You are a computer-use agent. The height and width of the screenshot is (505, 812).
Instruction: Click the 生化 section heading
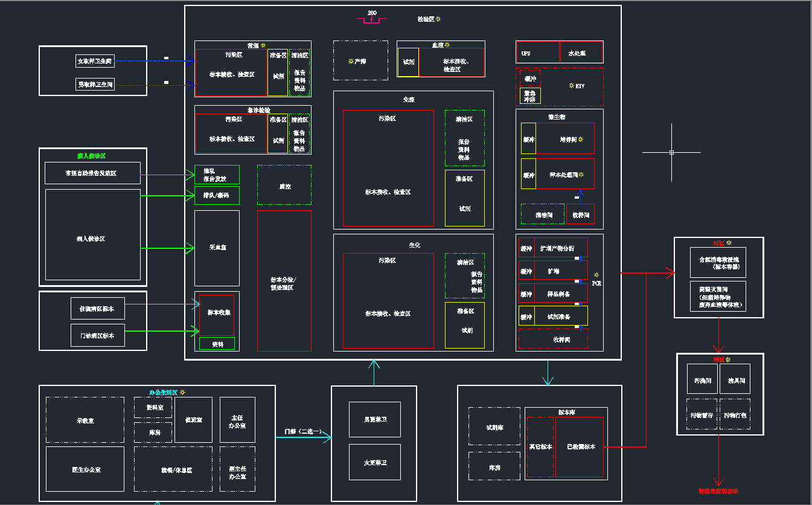[414, 245]
